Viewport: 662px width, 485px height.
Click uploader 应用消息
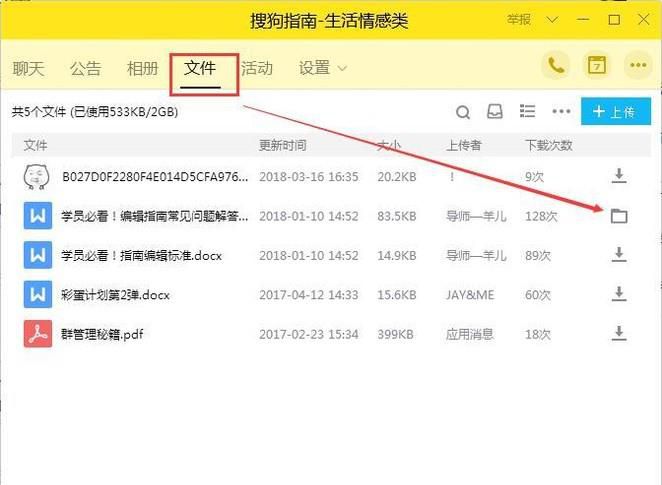tap(469, 334)
